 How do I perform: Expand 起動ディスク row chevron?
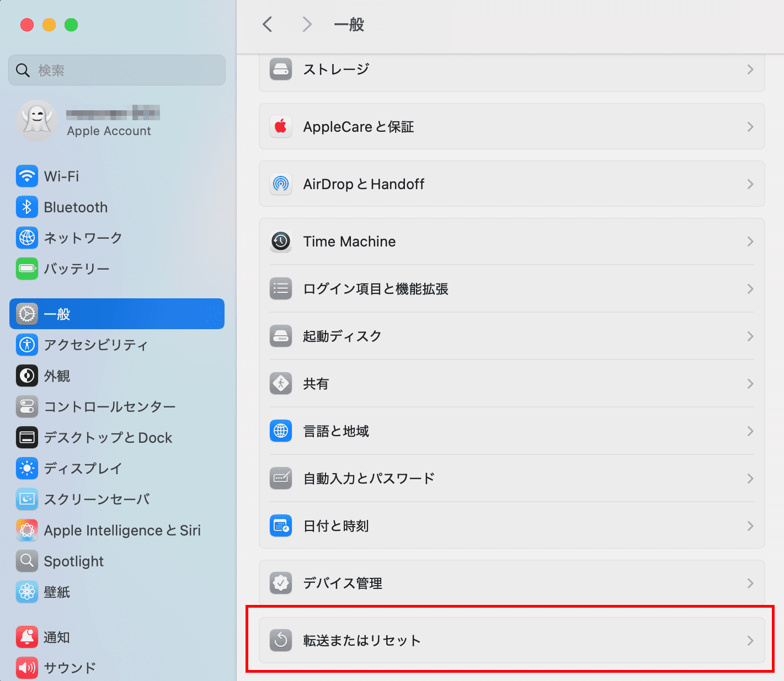[750, 336]
